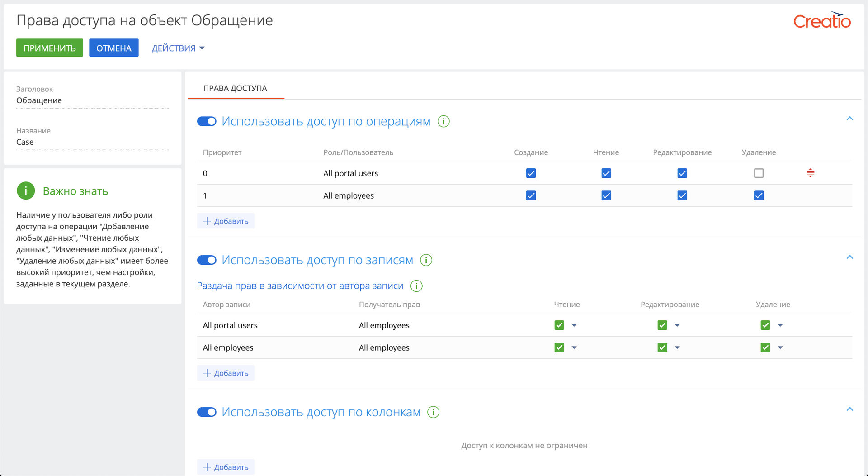Click the ПРИМЕНИТЬ button

tap(50, 48)
